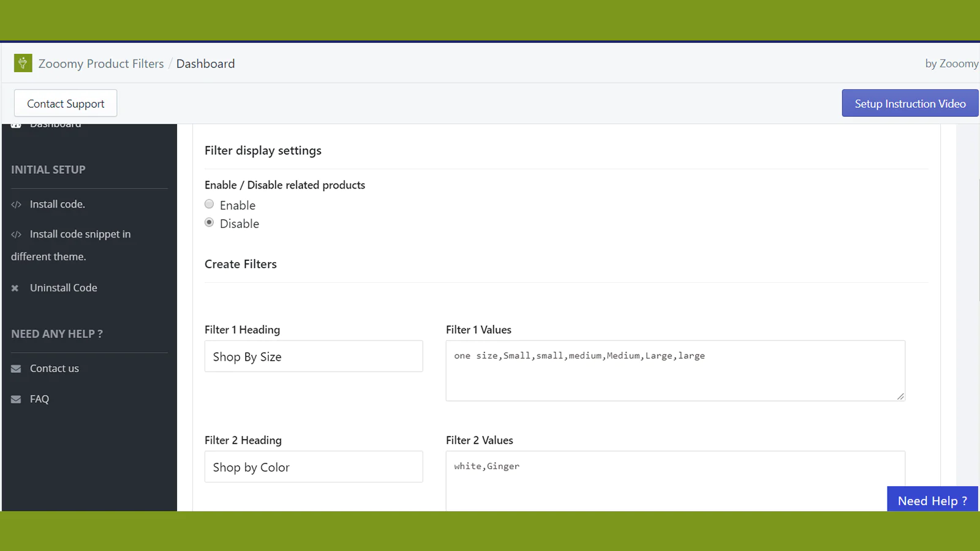Select the Disable related products radio
The width and height of the screenshot is (980, 551).
coord(209,223)
